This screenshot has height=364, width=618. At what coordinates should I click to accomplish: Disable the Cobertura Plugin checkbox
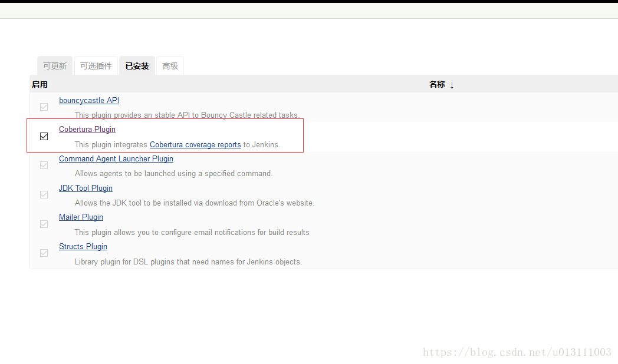[44, 136]
